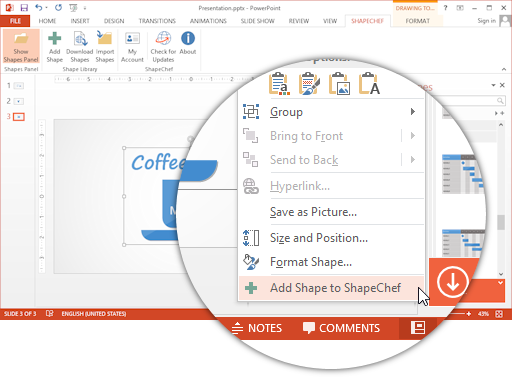Click Start From Beginning quick access icon
The image size is (512, 377).
coord(73,7)
